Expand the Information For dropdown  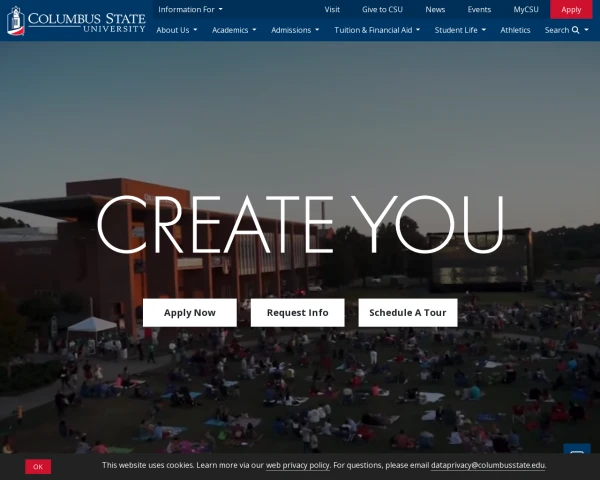(190, 9)
